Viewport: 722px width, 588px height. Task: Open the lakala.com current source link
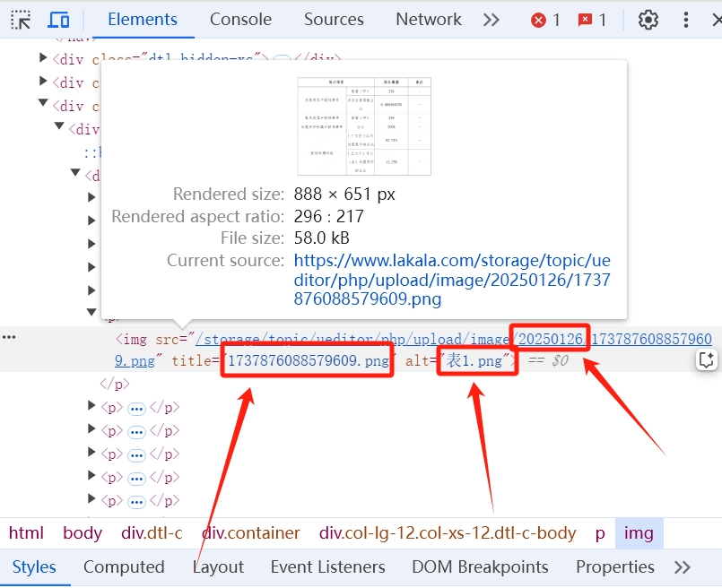[452, 280]
